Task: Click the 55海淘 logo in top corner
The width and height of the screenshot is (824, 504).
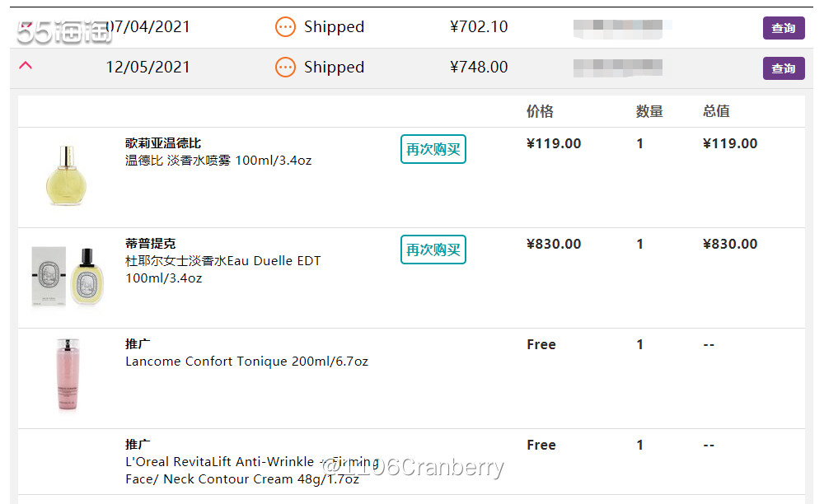Action: pos(64,31)
